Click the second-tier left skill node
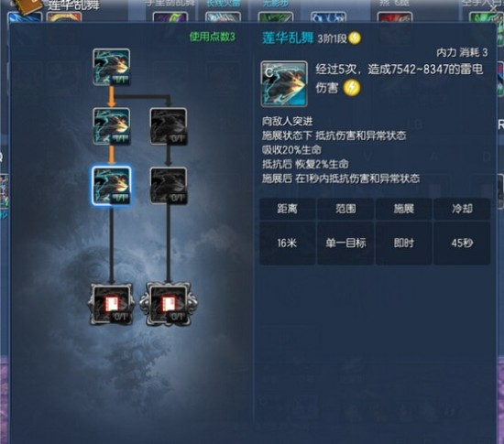 tap(112, 126)
